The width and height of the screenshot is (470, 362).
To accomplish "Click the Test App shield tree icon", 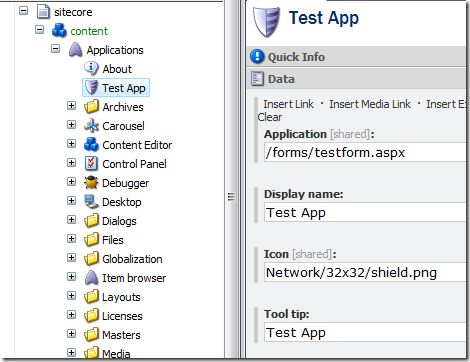I will coord(91,87).
